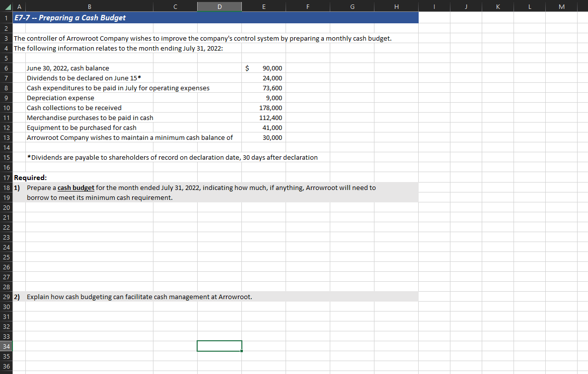
Task: Select row 29 header
Action: point(6,296)
